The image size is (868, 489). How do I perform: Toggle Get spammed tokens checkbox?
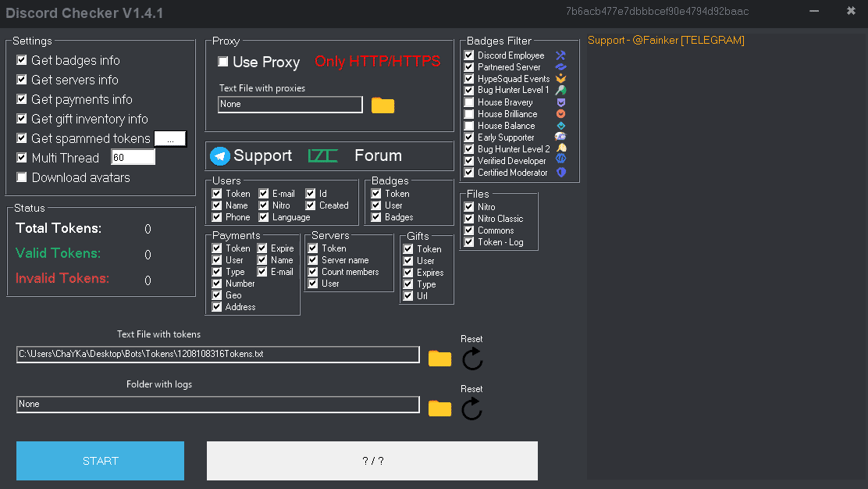(22, 138)
